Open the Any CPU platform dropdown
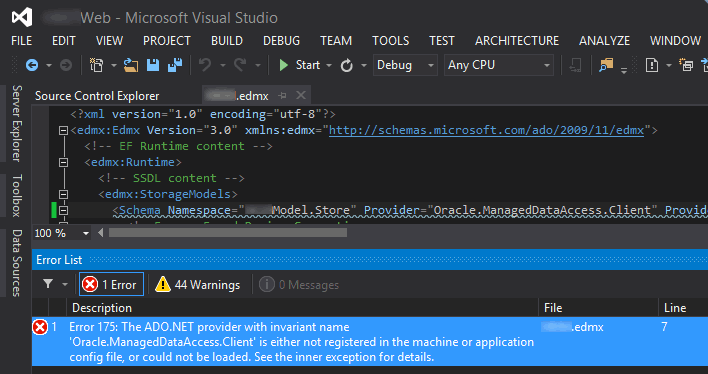The image size is (708, 374). coord(498,65)
